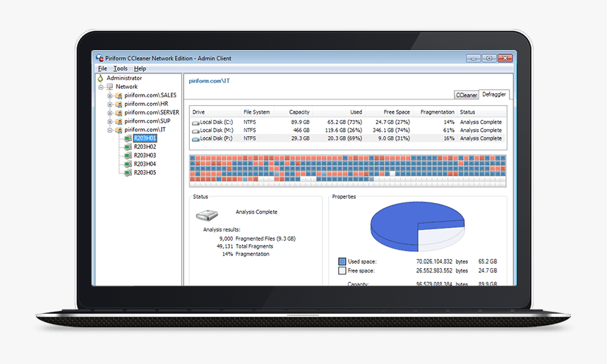
Task: Click the R203H03 computer icon
Action: click(128, 155)
